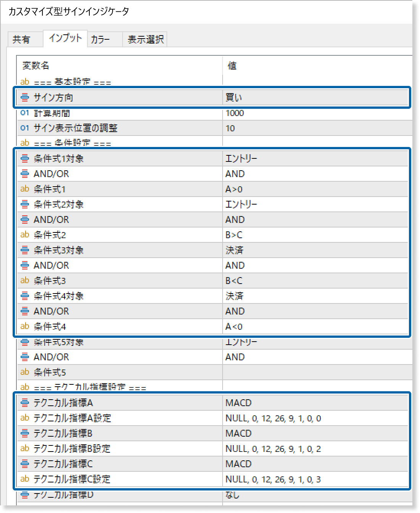Open the 共有 tab

coord(25,39)
